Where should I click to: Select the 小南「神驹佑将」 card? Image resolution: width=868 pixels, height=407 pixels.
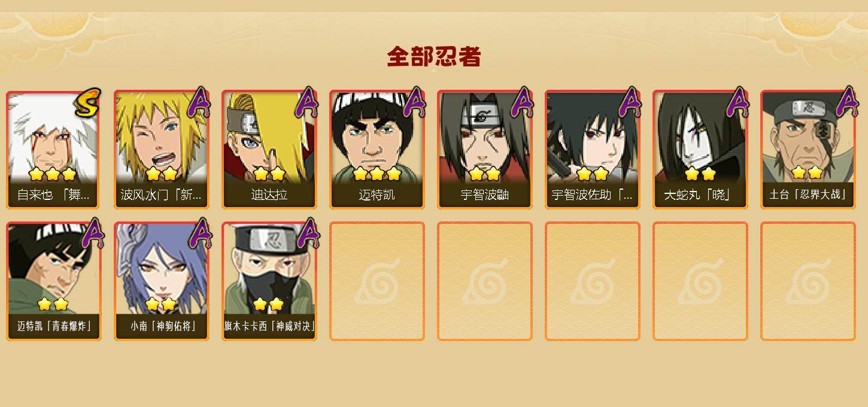162,281
